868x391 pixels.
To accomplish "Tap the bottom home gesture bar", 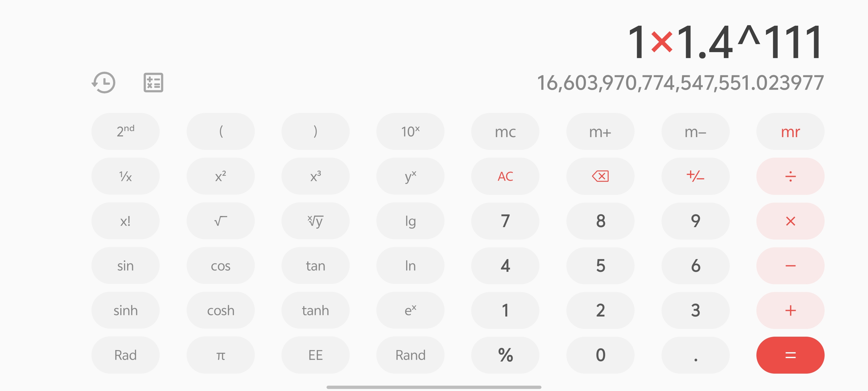I will [x=434, y=387].
